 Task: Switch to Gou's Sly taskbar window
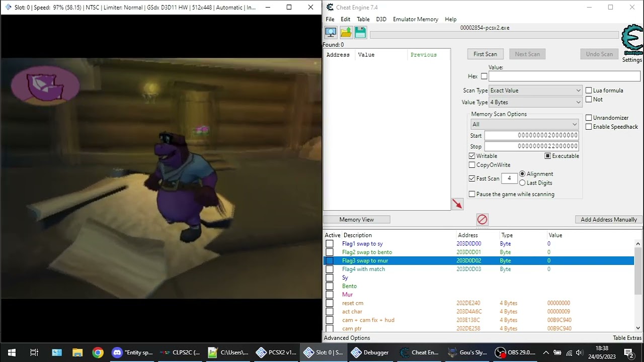(467, 352)
